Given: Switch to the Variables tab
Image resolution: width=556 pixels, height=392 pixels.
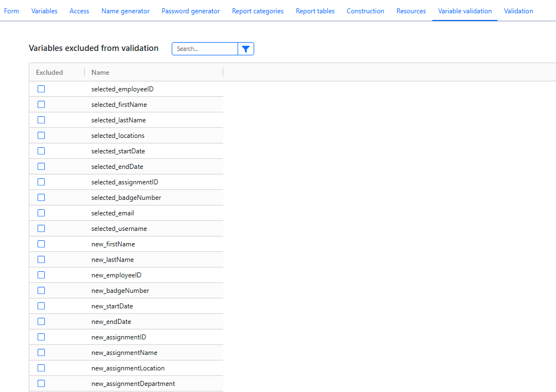Looking at the screenshot, I should [44, 11].
